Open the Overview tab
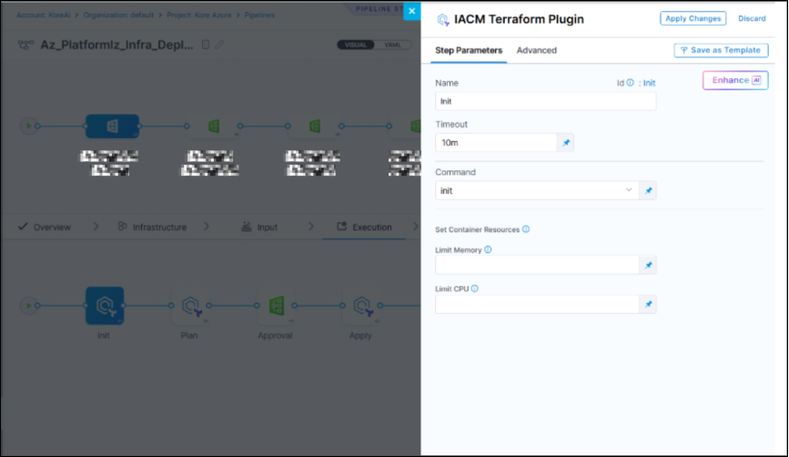The image size is (789, 457). coord(44,227)
